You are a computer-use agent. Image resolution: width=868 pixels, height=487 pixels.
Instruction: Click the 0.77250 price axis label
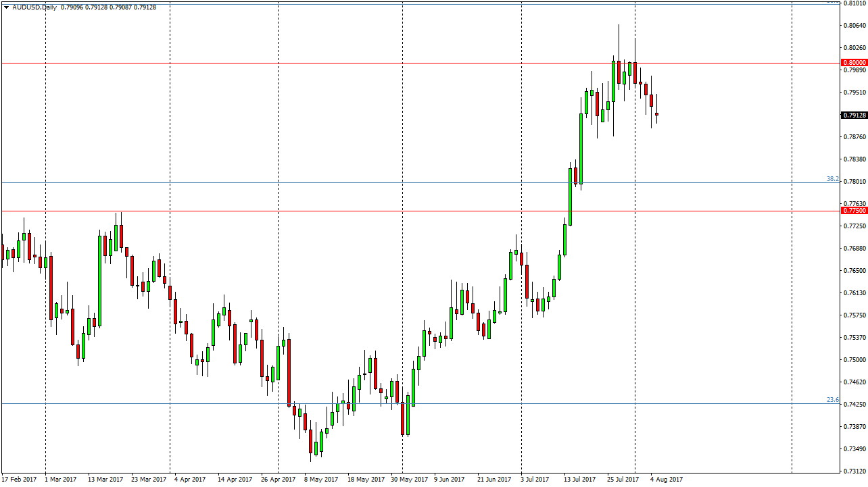(x=854, y=226)
